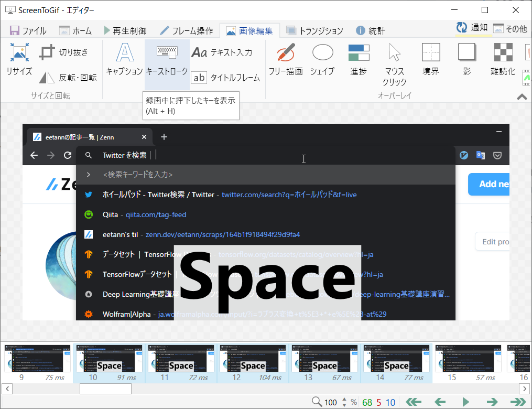This screenshot has height=409, width=532.
Task: Insert a タイトルフレーム title frame
Action: coord(225,78)
